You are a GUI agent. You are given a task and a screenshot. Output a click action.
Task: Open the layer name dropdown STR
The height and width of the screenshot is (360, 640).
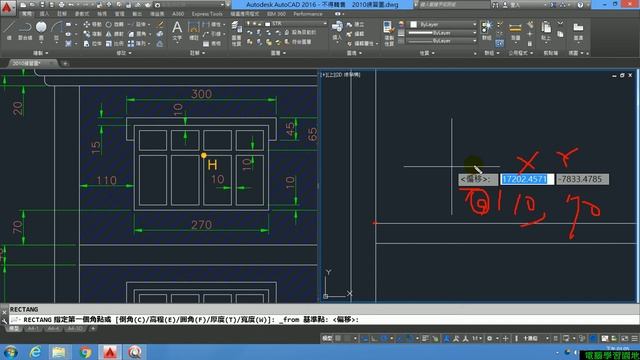[287, 24]
